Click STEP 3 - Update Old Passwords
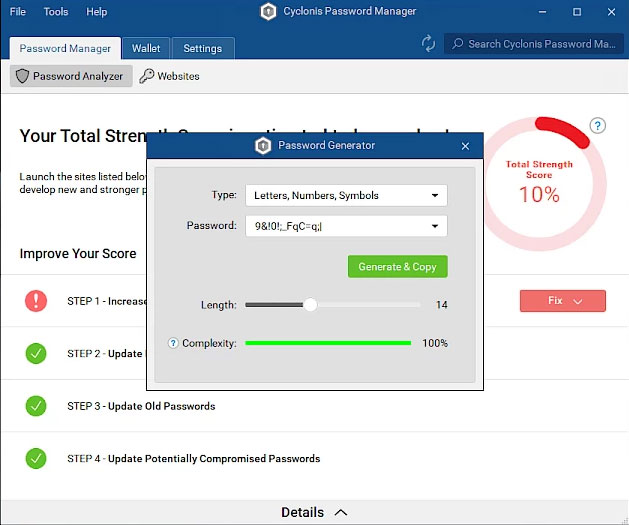629x525 pixels. 141,406
